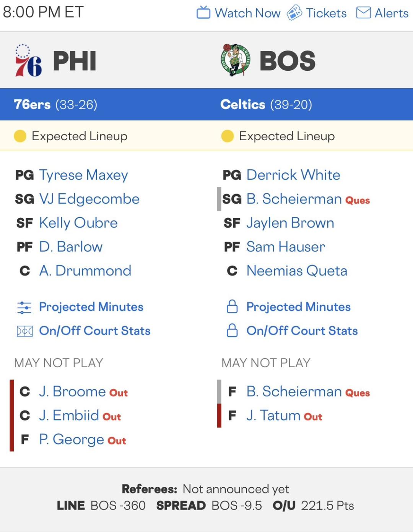Image resolution: width=413 pixels, height=532 pixels.
Task: Click the PHI team abbreviation header
Action: [x=75, y=61]
